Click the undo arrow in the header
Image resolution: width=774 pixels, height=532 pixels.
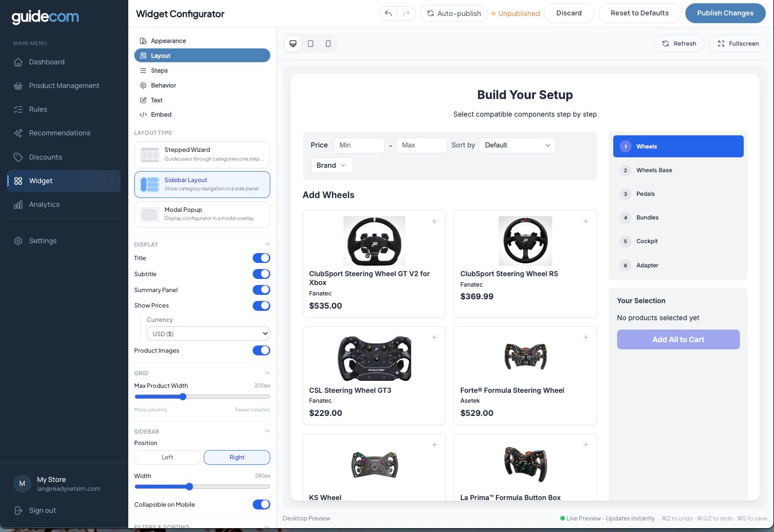pos(388,13)
